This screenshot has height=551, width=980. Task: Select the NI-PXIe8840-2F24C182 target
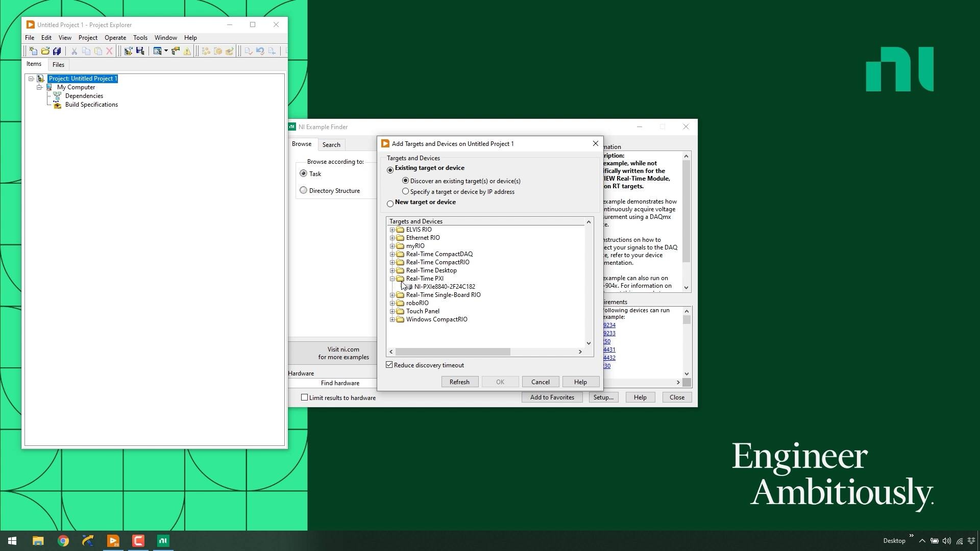pos(444,287)
